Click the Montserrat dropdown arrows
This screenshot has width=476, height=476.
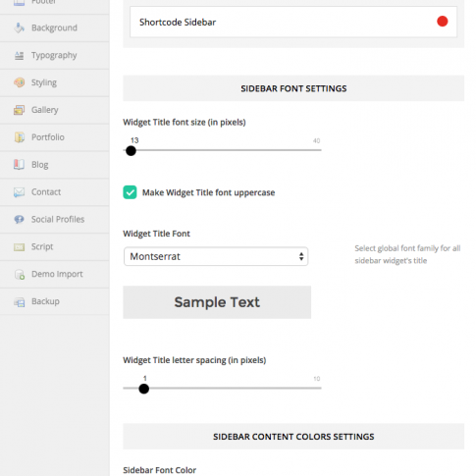[x=301, y=256]
